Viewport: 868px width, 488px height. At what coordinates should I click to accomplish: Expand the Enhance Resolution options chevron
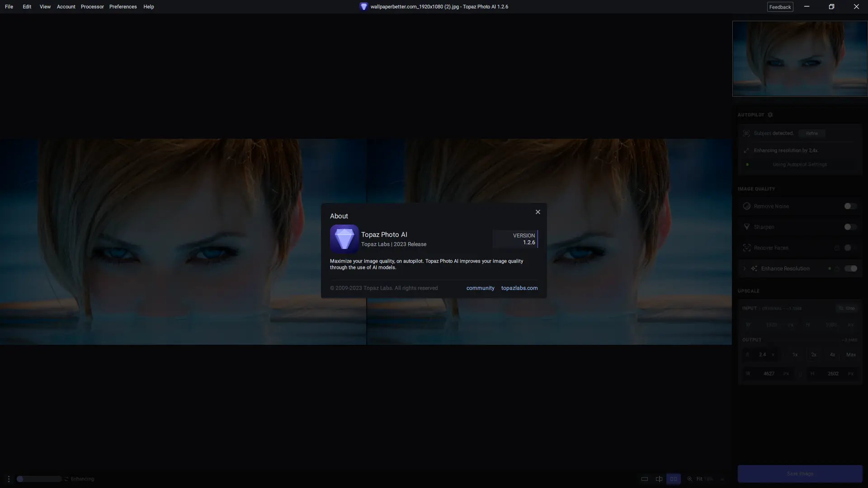(745, 268)
